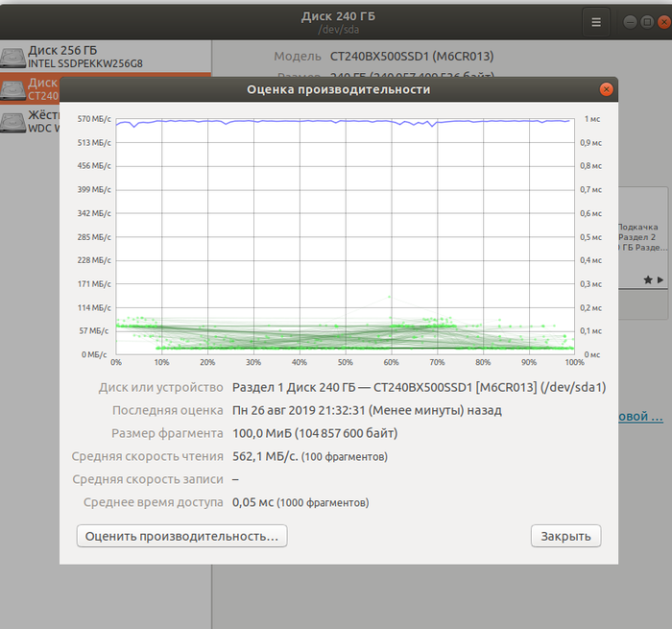The image size is (672, 629).
Task: Click the selected CT240 drive icon in sidebar
Action: click(x=12, y=89)
